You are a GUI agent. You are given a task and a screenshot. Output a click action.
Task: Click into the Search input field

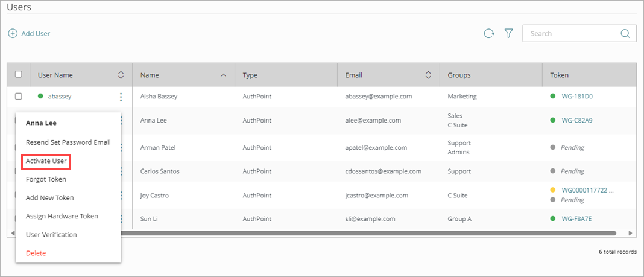pos(570,34)
